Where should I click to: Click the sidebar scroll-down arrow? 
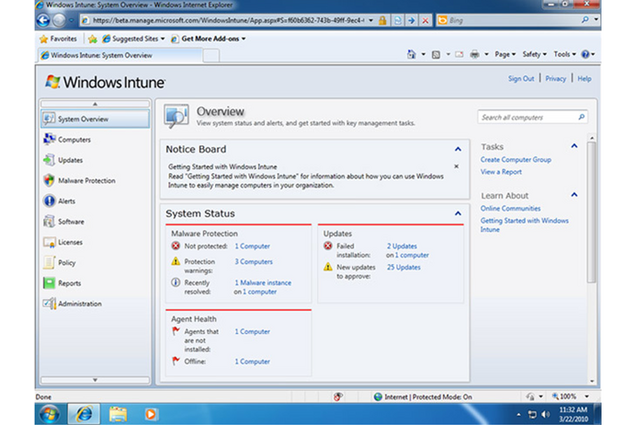point(95,380)
